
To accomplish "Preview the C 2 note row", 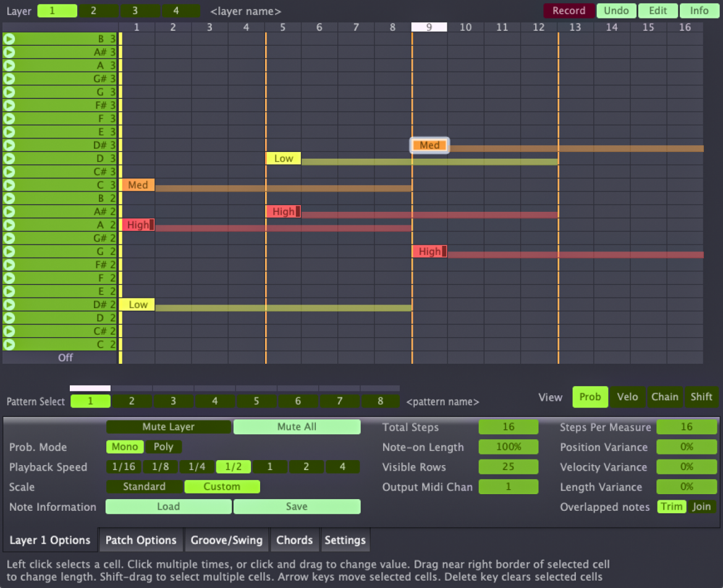I will (9, 344).
